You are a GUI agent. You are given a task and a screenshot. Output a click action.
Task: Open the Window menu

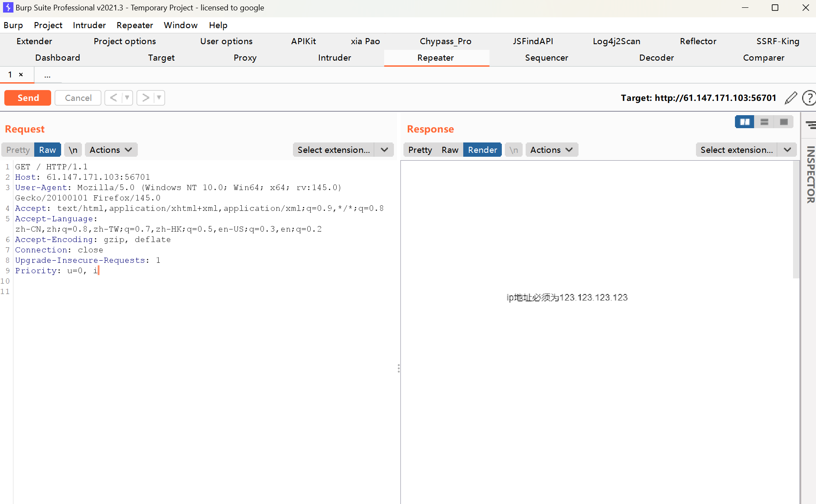(x=181, y=25)
